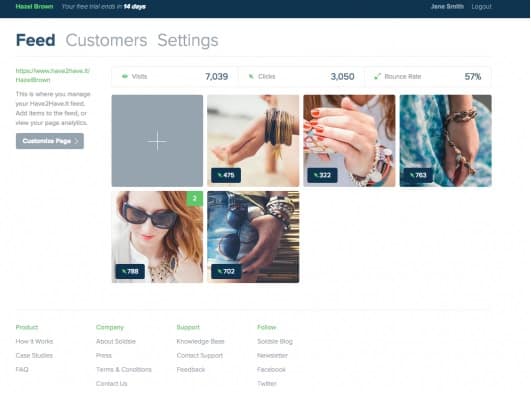Go to the Feed tab
Image resolution: width=531 pixels, height=394 pixels.
(36, 40)
